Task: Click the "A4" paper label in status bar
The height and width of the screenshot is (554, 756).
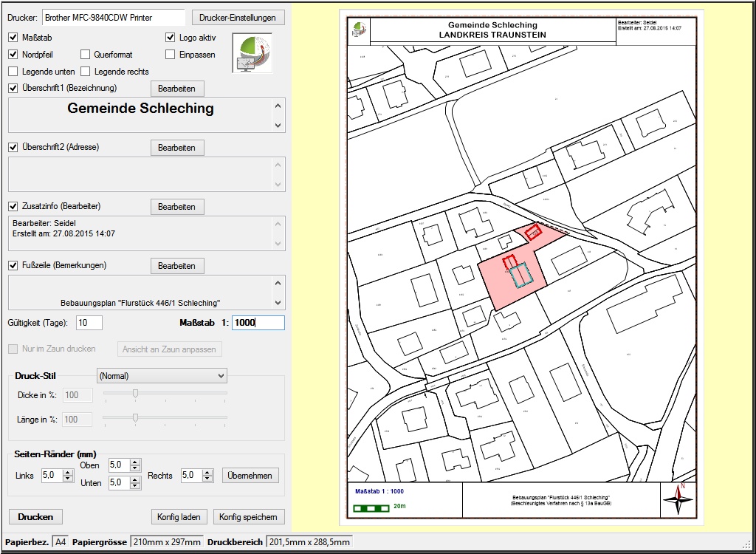Action: 61,542
